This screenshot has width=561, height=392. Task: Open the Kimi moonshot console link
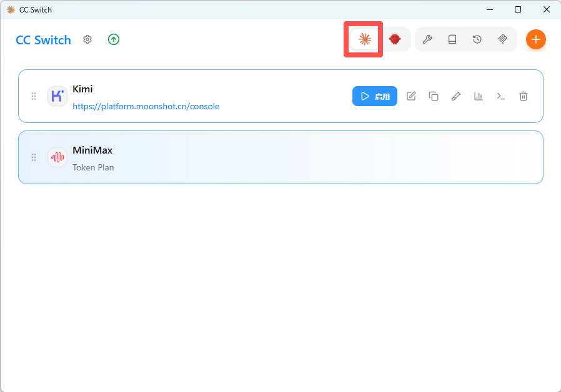pos(146,106)
